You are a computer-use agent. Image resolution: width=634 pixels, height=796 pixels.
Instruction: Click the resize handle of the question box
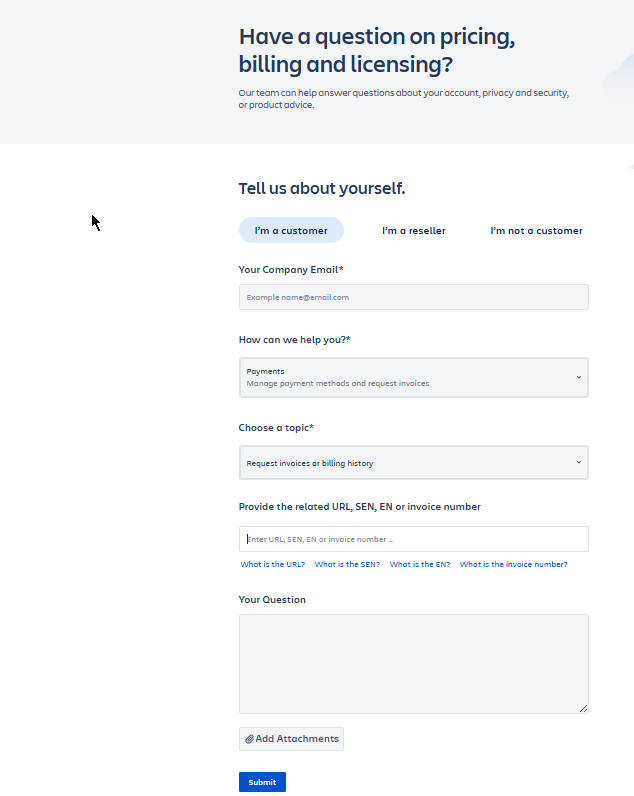click(x=583, y=708)
